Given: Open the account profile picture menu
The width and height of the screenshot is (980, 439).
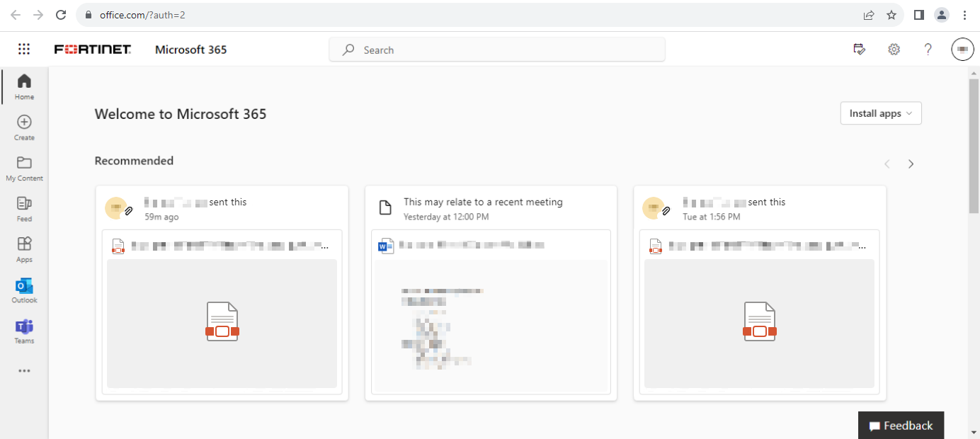Looking at the screenshot, I should point(962,50).
